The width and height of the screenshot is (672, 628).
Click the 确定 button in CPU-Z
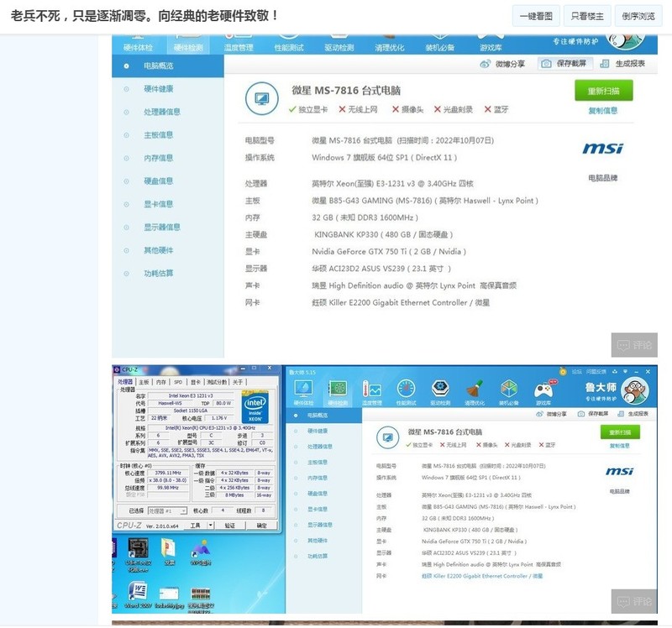click(261, 526)
